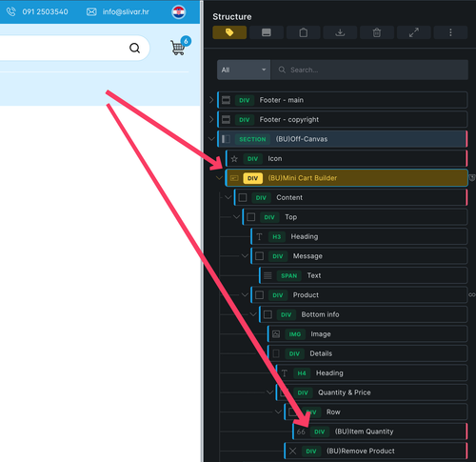Click the footer icon beside Footer - main
This screenshot has height=462, width=476.
coord(226,100)
